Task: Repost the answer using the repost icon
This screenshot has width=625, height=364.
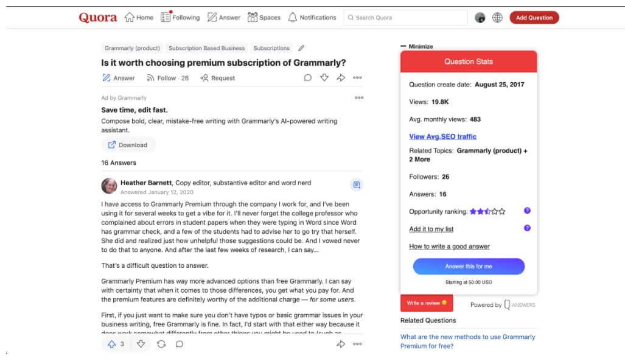Action: pyautogui.click(x=161, y=344)
